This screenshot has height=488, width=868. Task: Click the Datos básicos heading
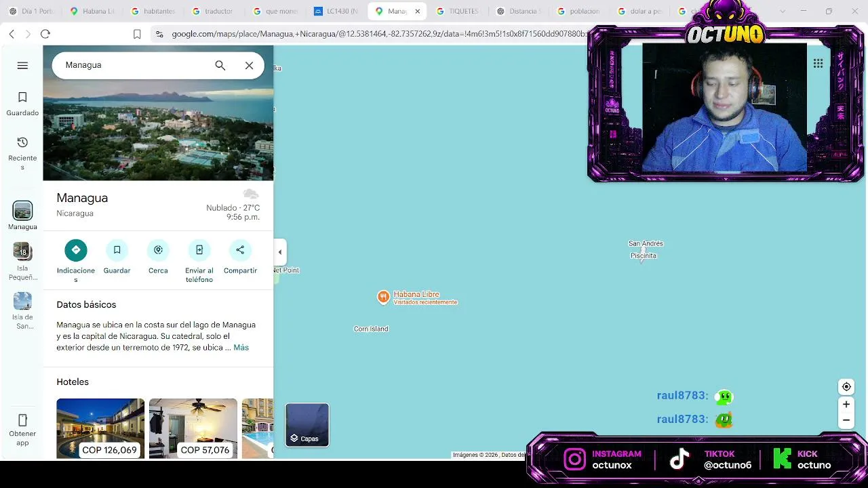click(86, 305)
